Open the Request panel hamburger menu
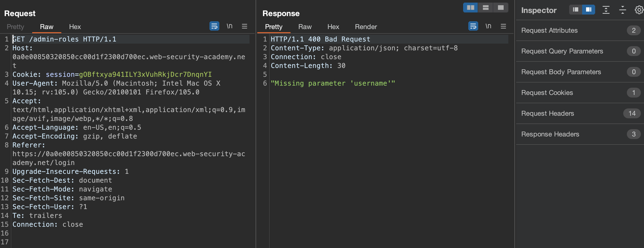The image size is (644, 248). coord(244,26)
